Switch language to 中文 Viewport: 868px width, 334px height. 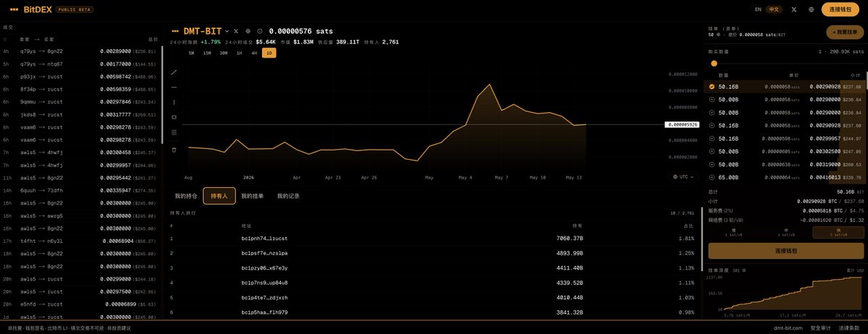click(775, 9)
